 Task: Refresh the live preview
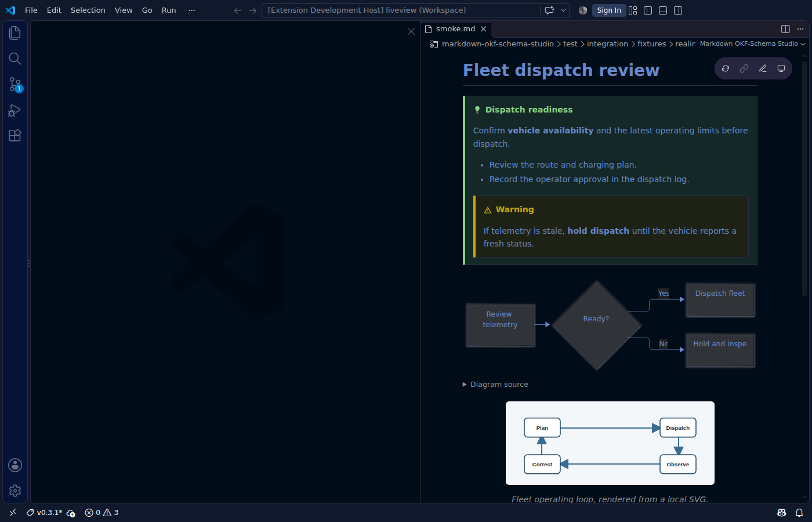726,68
